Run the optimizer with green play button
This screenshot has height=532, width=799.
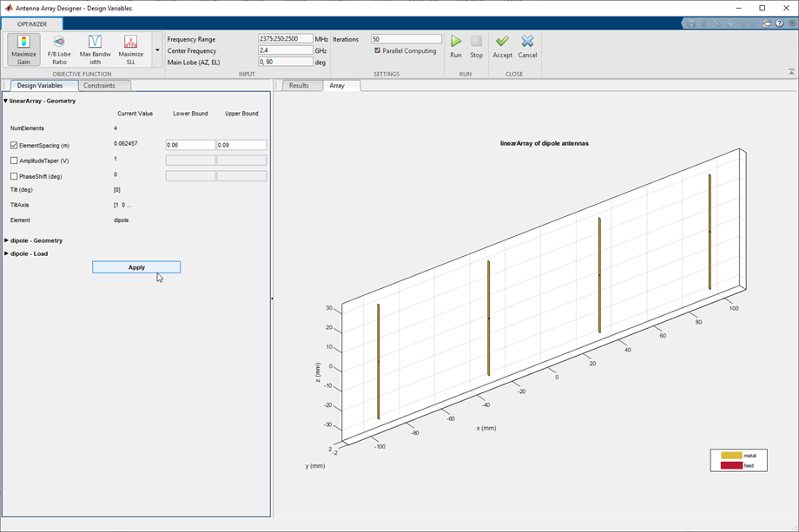pyautogui.click(x=456, y=45)
